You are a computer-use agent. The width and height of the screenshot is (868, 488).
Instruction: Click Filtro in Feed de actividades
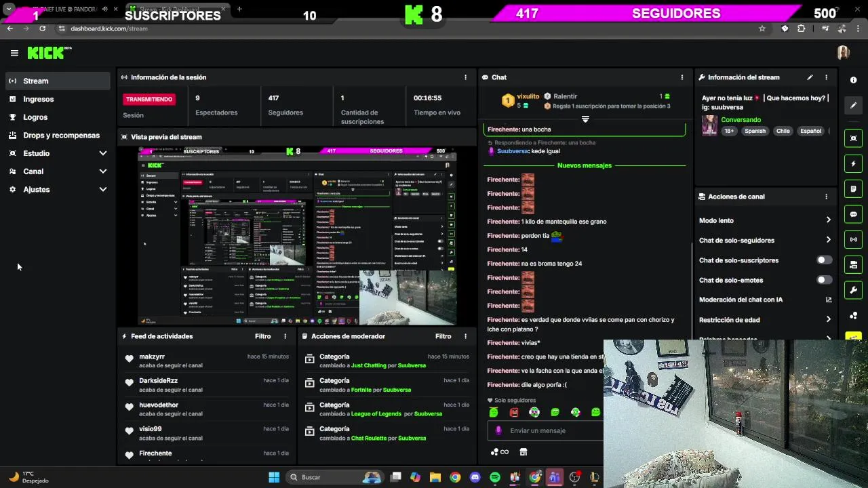click(x=262, y=336)
